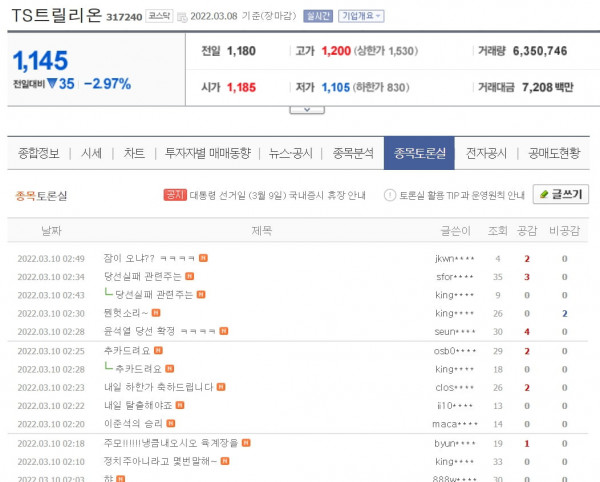The image size is (600, 482).
Task: Click the 종목토론실 section heading
Action: point(41,196)
